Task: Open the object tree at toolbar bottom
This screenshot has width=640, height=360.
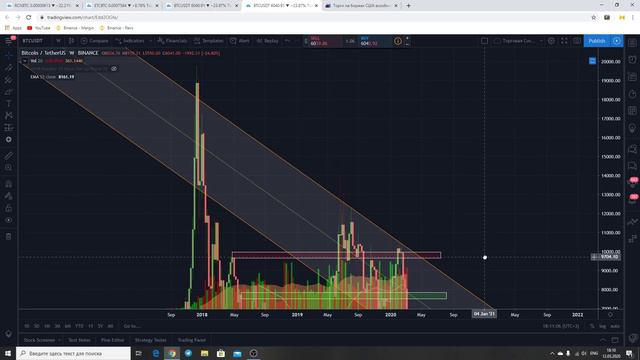Action: tap(9, 333)
